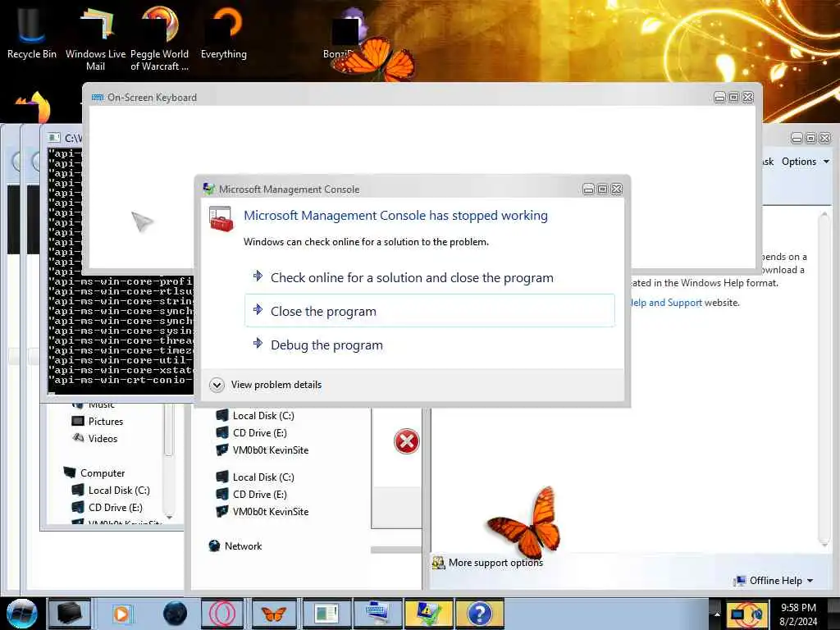Launch Peggle World of Warcraft shortcut
Screen dimensions: 840x630
(x=159, y=39)
